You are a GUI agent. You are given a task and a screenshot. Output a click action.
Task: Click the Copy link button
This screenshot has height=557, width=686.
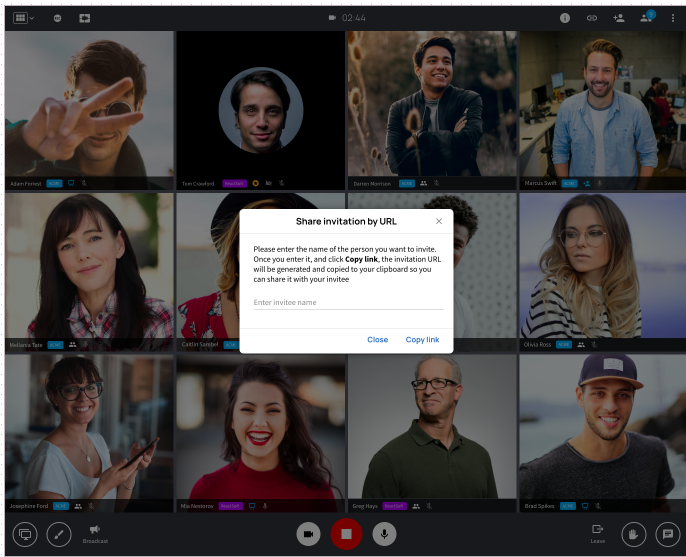[422, 340]
